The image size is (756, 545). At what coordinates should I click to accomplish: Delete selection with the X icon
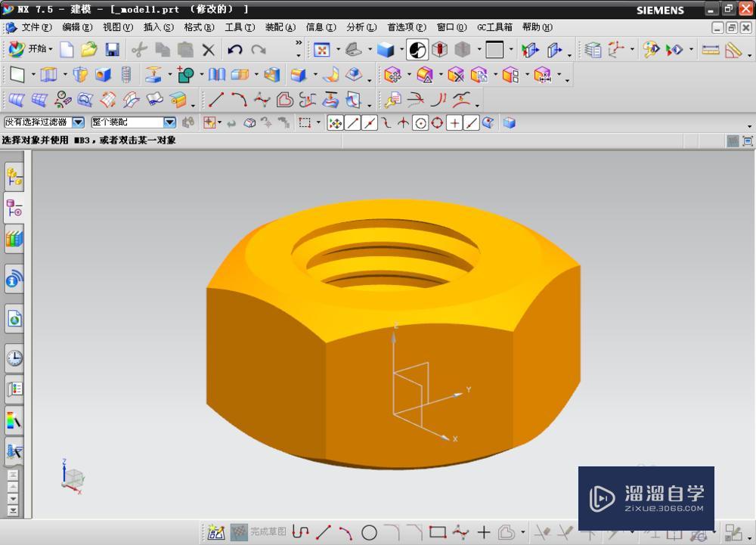[209, 50]
